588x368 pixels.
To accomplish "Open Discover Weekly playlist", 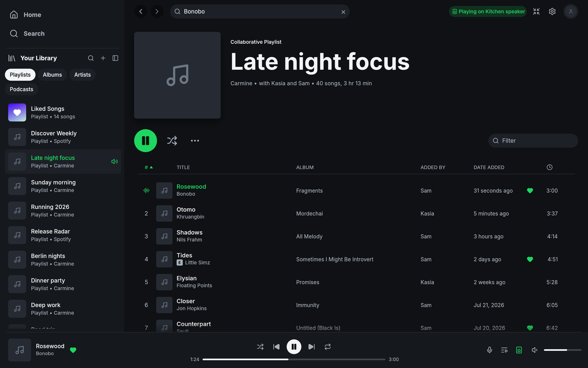I will point(63,137).
